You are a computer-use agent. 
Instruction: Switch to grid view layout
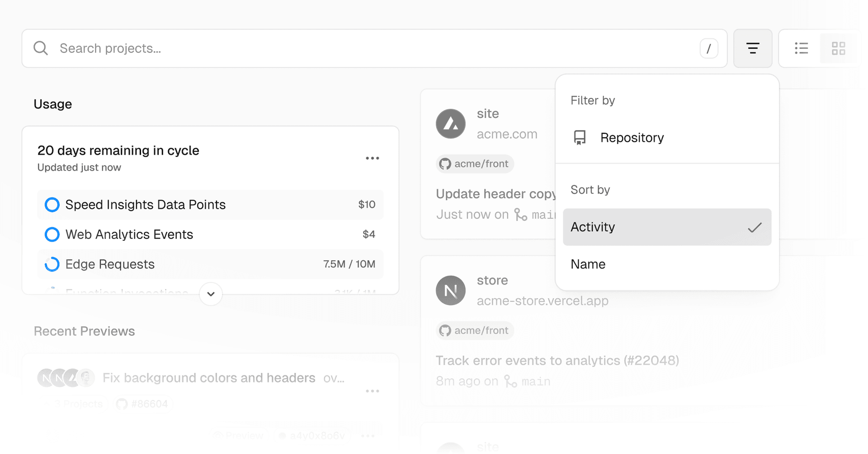(838, 48)
